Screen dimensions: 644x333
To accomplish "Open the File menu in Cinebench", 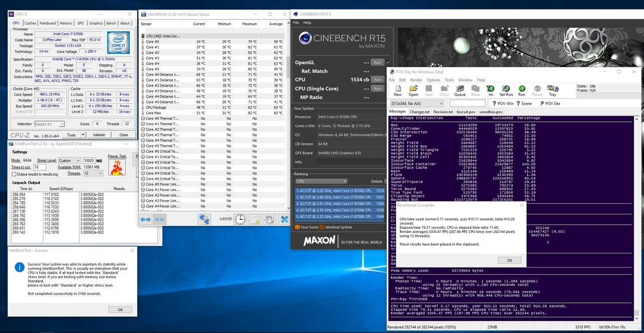I will coord(296,23).
